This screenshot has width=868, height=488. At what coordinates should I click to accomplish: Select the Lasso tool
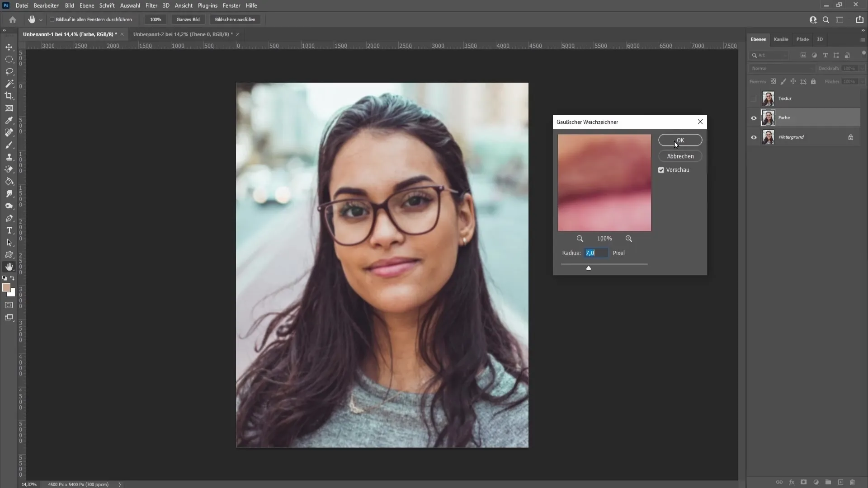9,71
